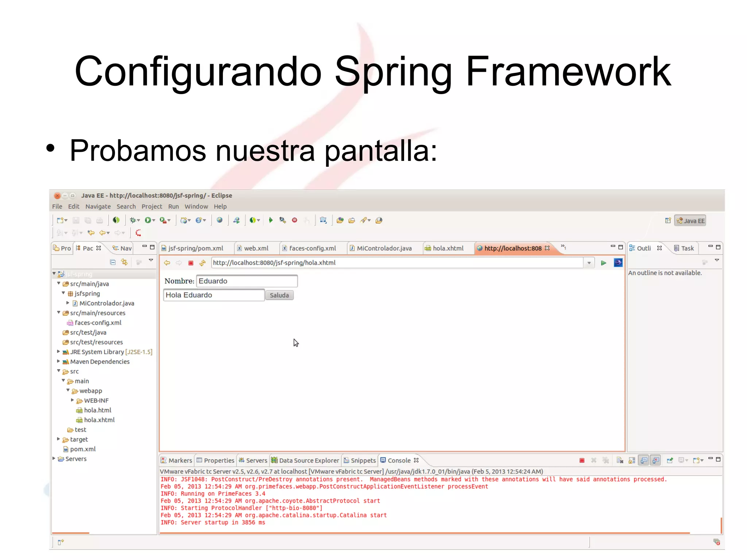Image resolution: width=747 pixels, height=560 pixels.
Task: Click the Search flashlight toolbar icon
Action: [x=364, y=220]
